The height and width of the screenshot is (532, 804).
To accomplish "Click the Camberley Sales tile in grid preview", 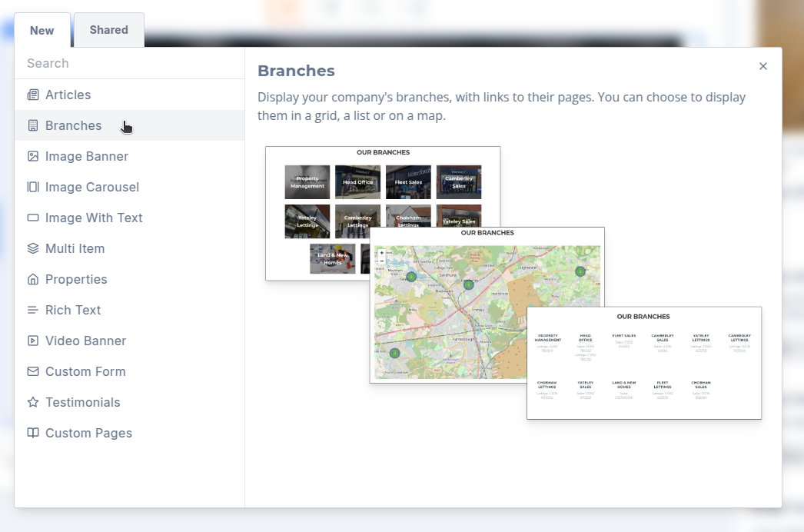I will pos(459,182).
